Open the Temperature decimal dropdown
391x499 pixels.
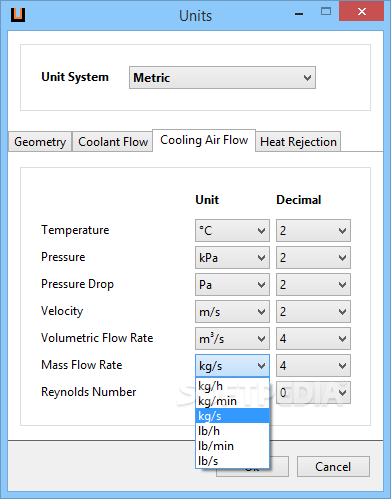coord(313,230)
